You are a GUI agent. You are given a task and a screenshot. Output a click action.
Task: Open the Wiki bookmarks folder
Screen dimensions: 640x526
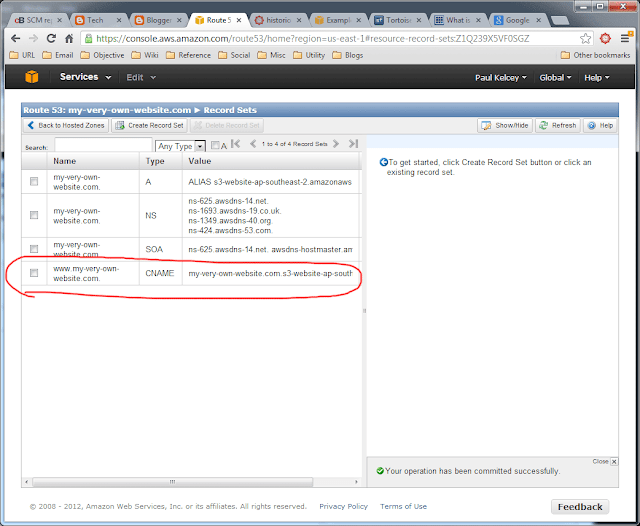pos(145,55)
